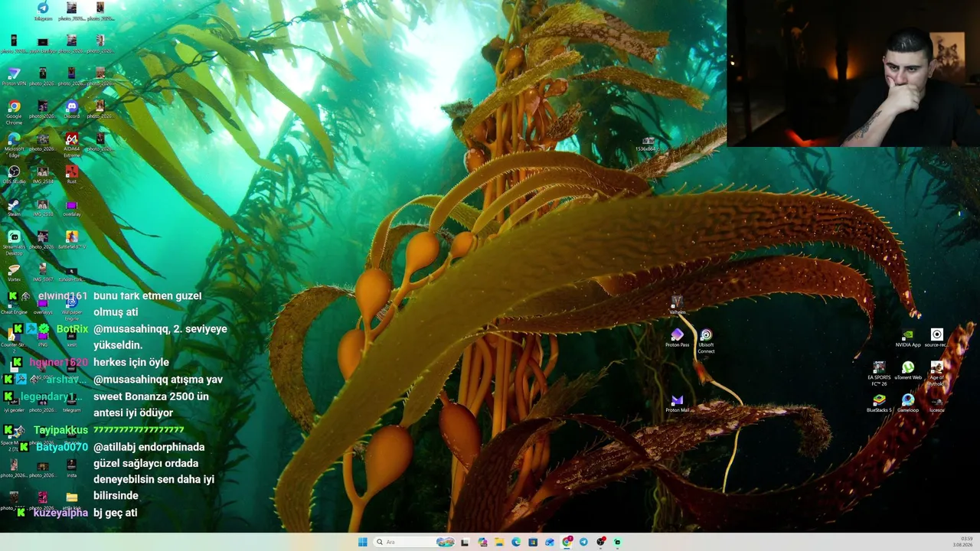Click the taskbar clock and date

tap(962, 542)
